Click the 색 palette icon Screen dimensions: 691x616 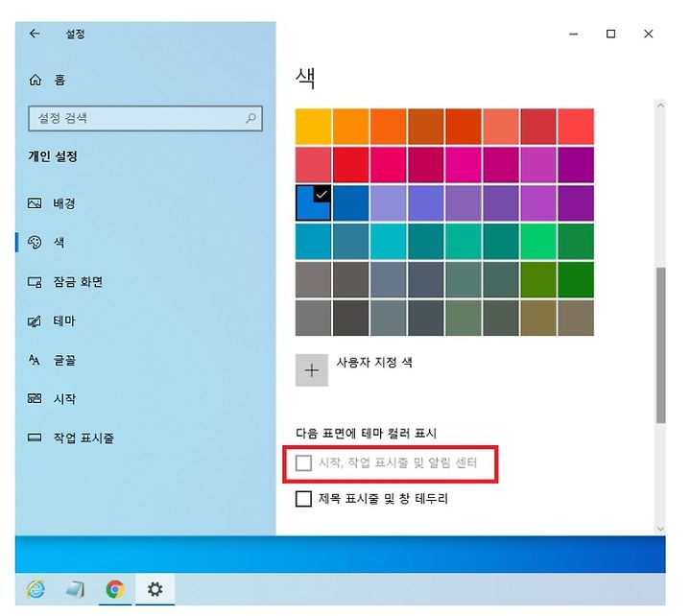pos(35,242)
